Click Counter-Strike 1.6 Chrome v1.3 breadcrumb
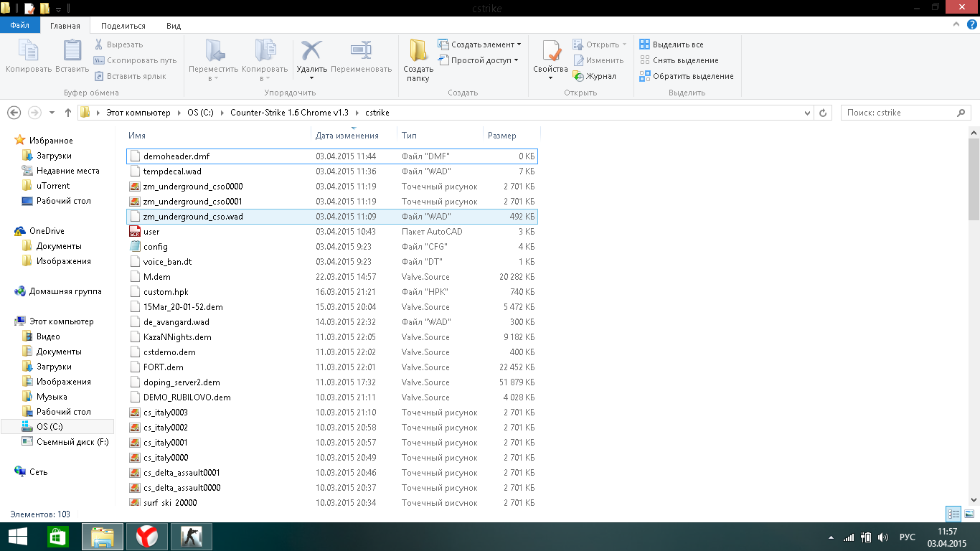 (x=289, y=113)
